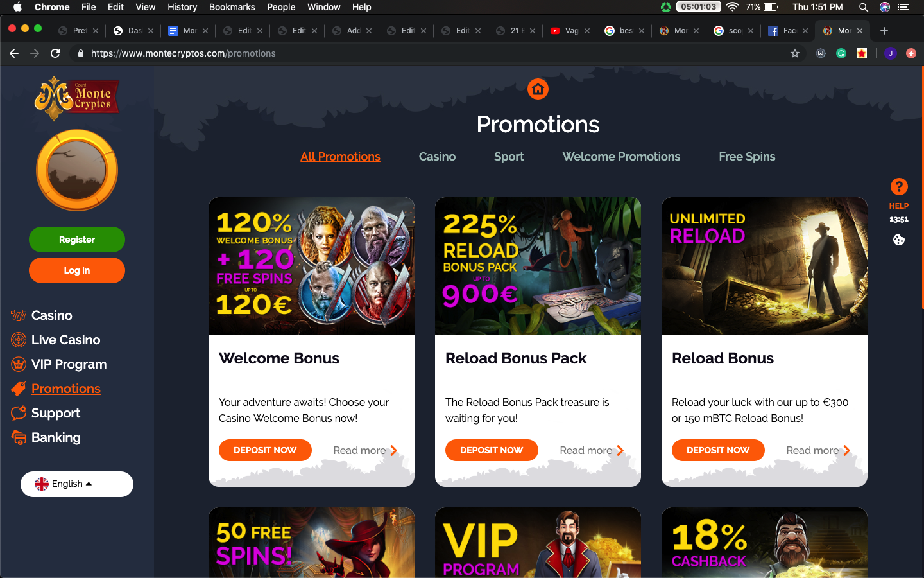Select the Welcome Promotions tab

(x=621, y=157)
